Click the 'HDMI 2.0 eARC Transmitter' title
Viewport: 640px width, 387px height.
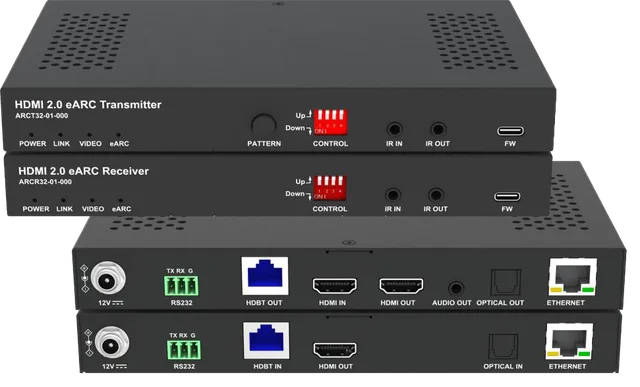tap(88, 105)
